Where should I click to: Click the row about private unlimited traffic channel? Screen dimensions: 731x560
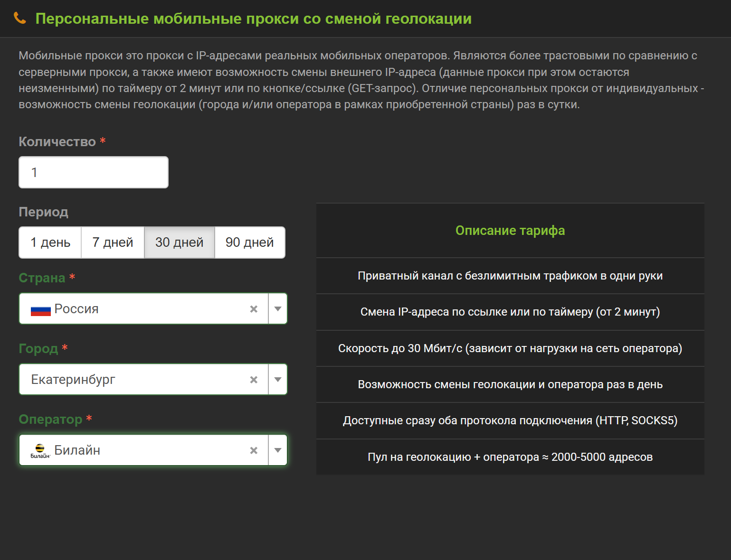tap(510, 276)
